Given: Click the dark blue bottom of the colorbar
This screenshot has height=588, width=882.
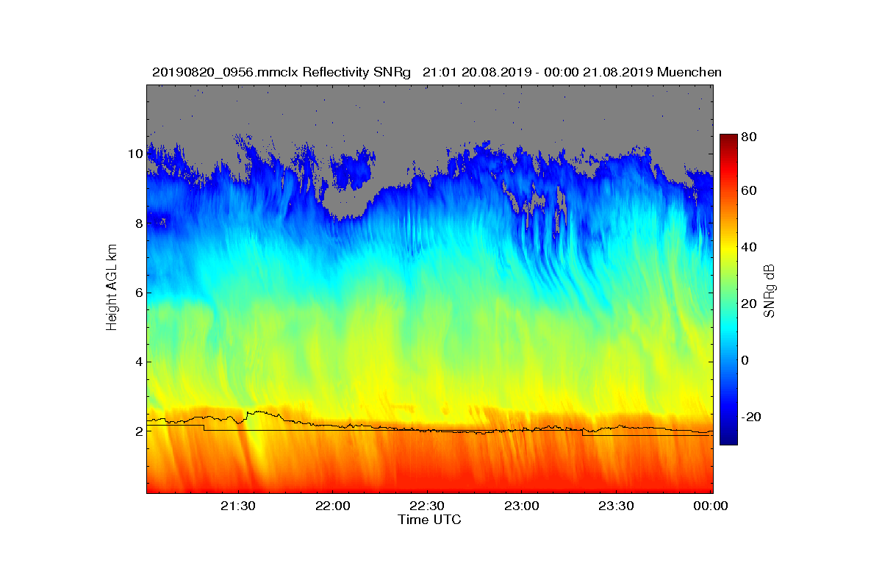Looking at the screenshot, I should coord(728,438).
